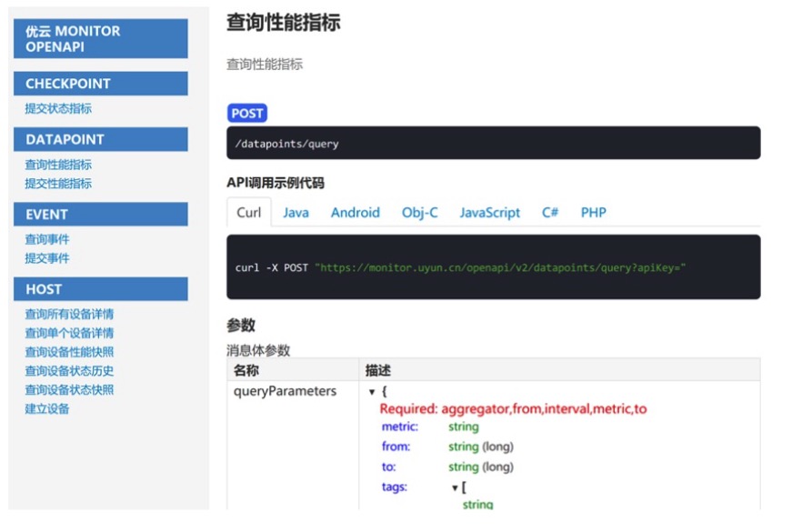This screenshot has width=792, height=532.
Task: Open 建立设备 sidebar link
Action: tap(47, 409)
